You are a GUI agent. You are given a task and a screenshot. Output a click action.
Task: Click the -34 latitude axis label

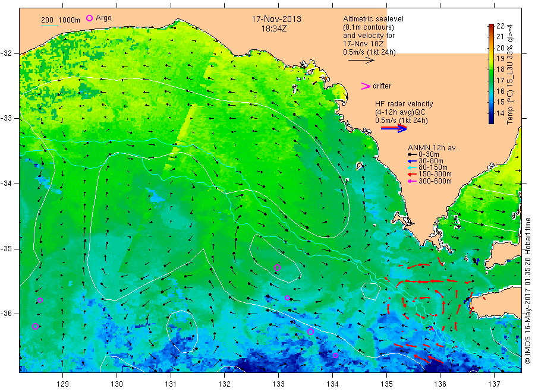pos(6,184)
